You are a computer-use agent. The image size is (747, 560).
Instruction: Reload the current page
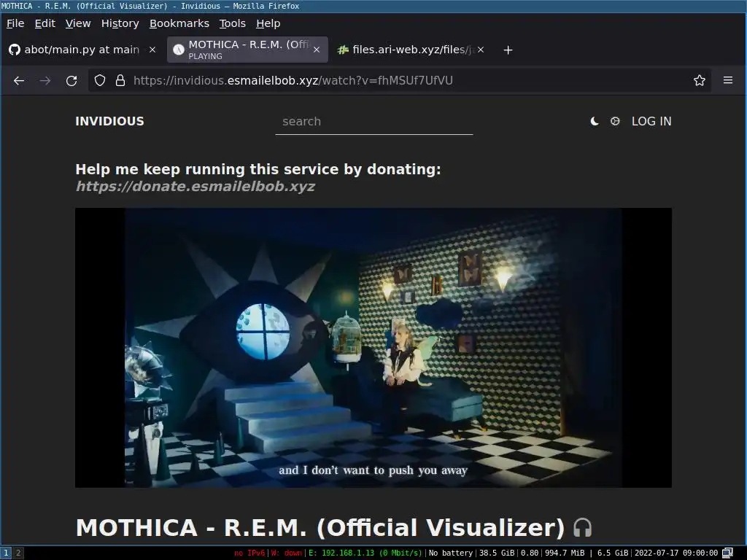[x=71, y=80]
